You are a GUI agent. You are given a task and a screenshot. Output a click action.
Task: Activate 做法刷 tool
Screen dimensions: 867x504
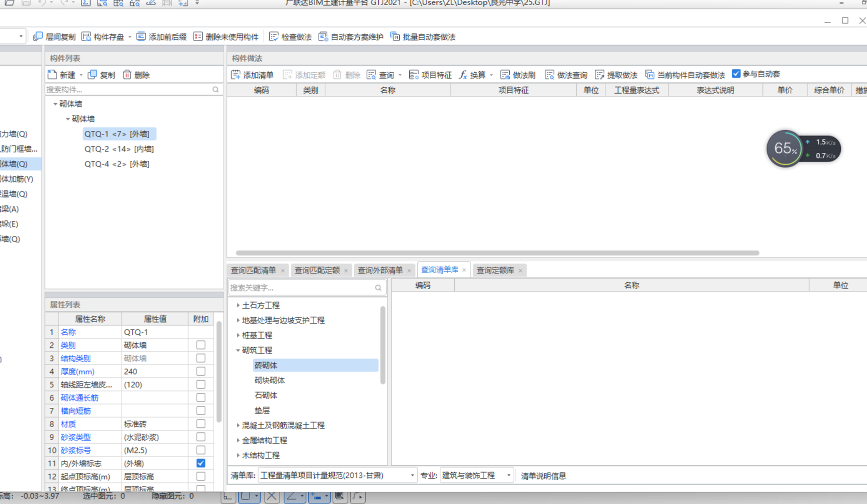click(x=518, y=74)
